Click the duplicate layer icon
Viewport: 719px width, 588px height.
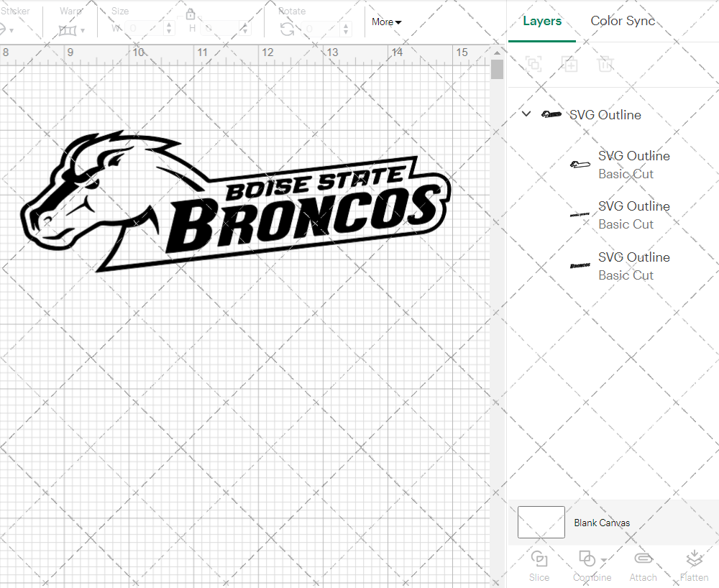point(570,64)
